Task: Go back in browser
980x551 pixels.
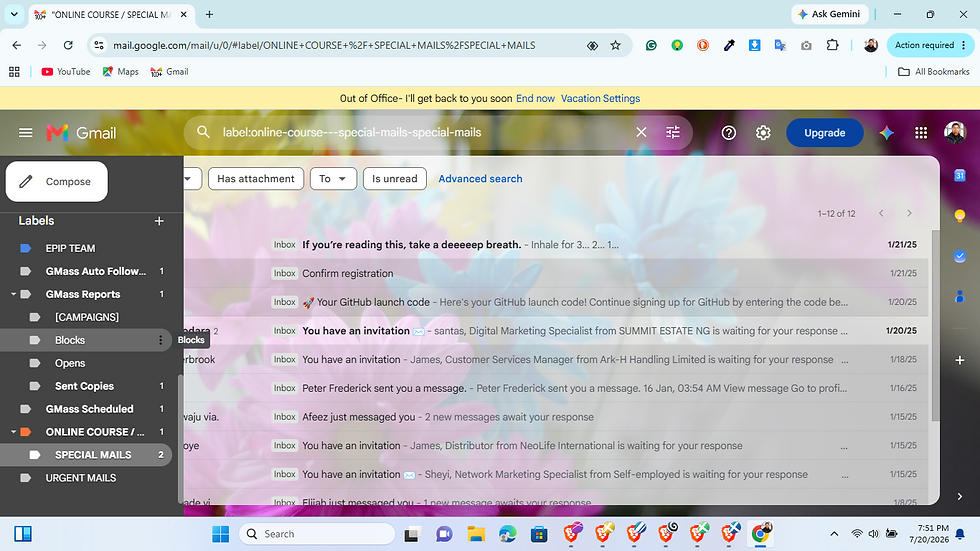Action: (x=16, y=45)
